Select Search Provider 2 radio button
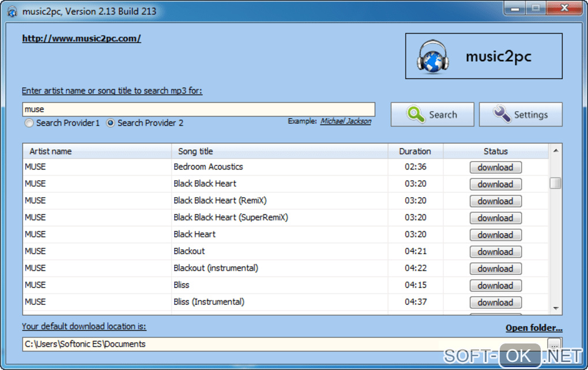The image size is (588, 370). point(110,123)
